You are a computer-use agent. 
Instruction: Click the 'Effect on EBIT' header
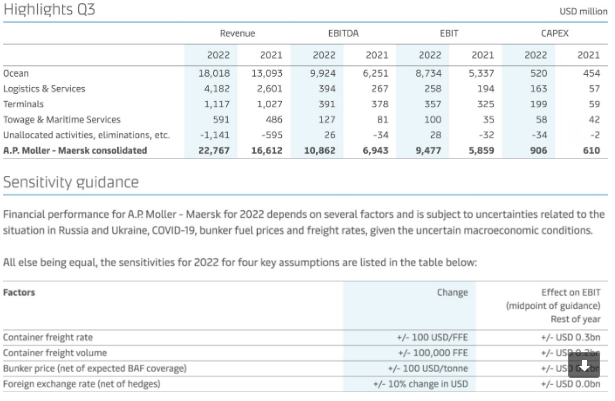point(571,292)
